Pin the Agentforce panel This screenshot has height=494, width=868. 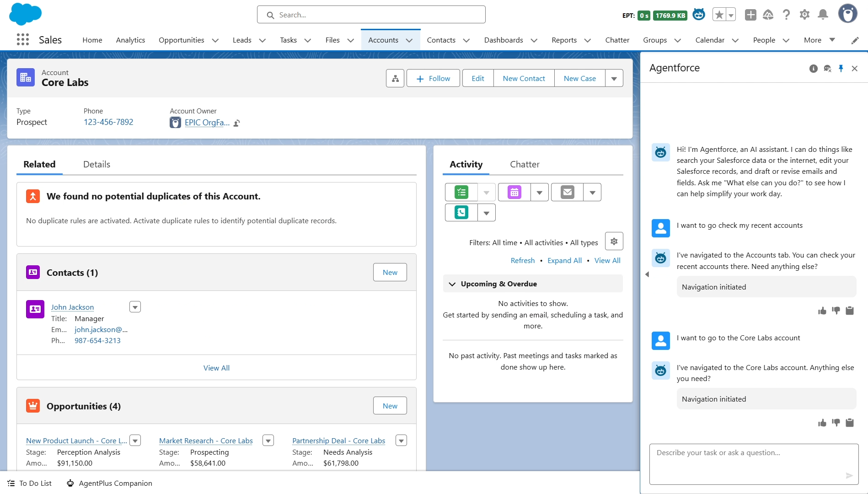click(841, 69)
